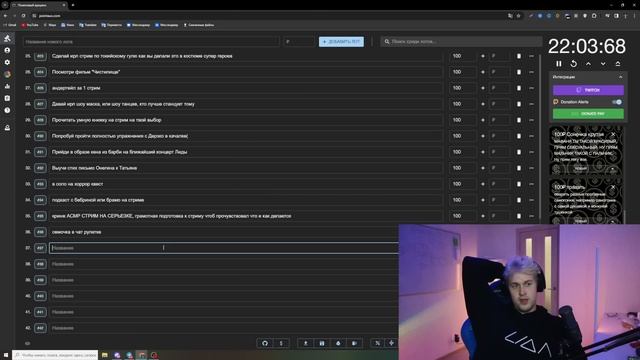Click the upload arrow icon in bottom toolbar
Image resolution: width=640 pixels, height=360 pixels.
coord(305,343)
